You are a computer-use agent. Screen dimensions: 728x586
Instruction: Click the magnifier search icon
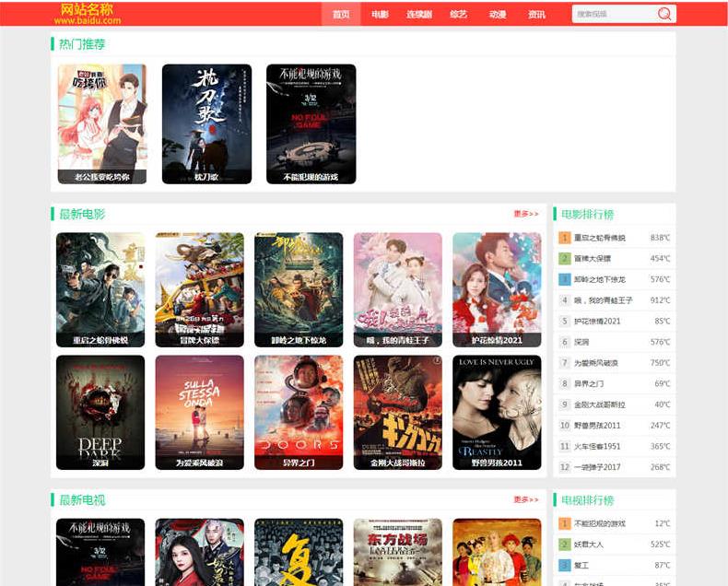click(664, 14)
